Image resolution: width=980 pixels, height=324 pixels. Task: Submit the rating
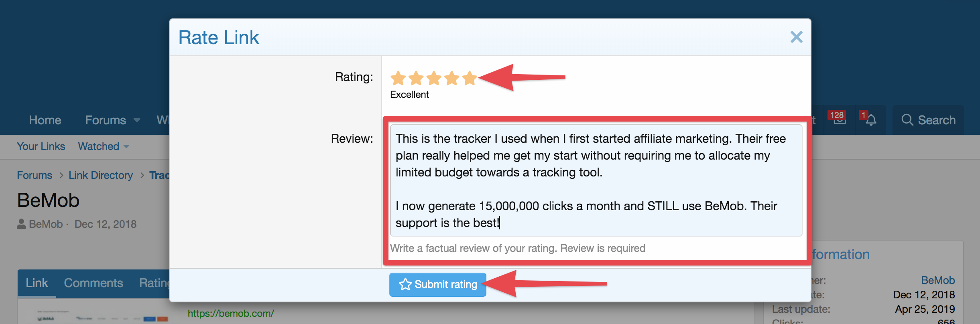tap(438, 284)
